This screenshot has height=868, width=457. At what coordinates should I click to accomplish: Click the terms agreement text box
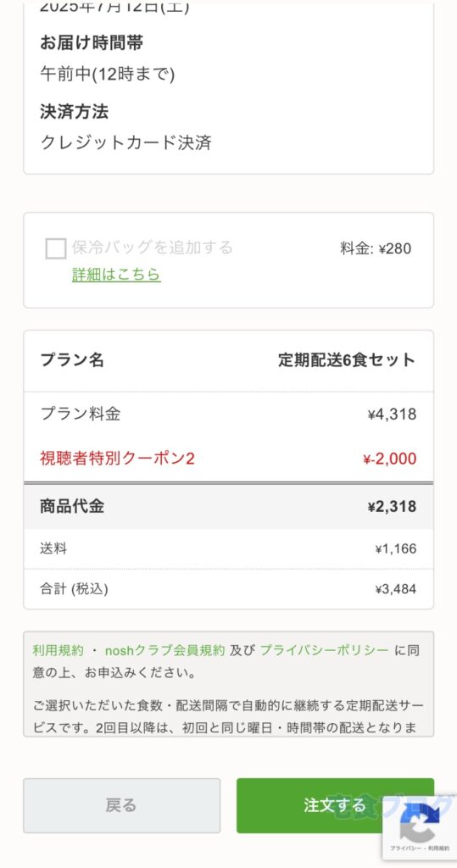228,684
